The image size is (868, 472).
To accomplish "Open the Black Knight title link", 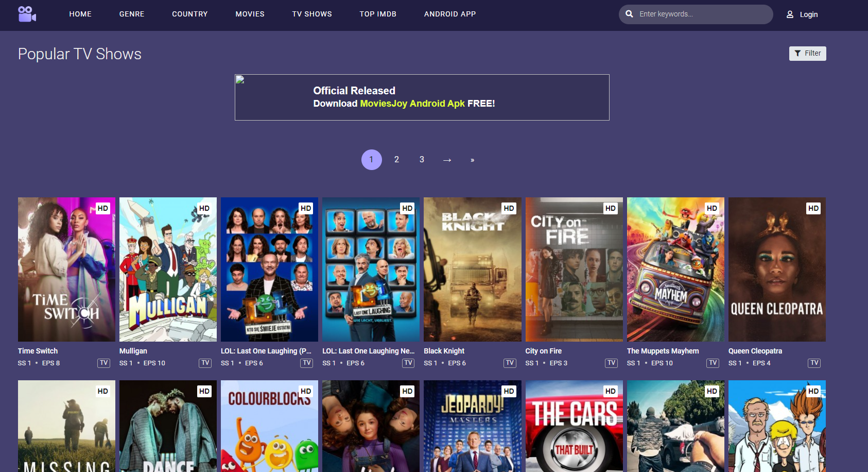I will click(x=443, y=351).
